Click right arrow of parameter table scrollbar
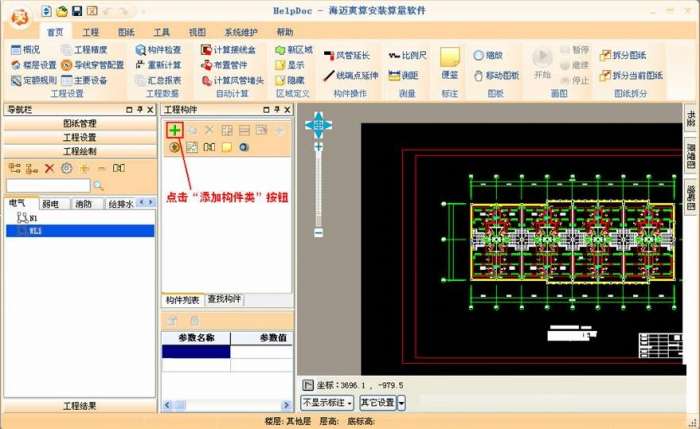Image resolution: width=700 pixels, height=429 pixels. click(x=286, y=405)
